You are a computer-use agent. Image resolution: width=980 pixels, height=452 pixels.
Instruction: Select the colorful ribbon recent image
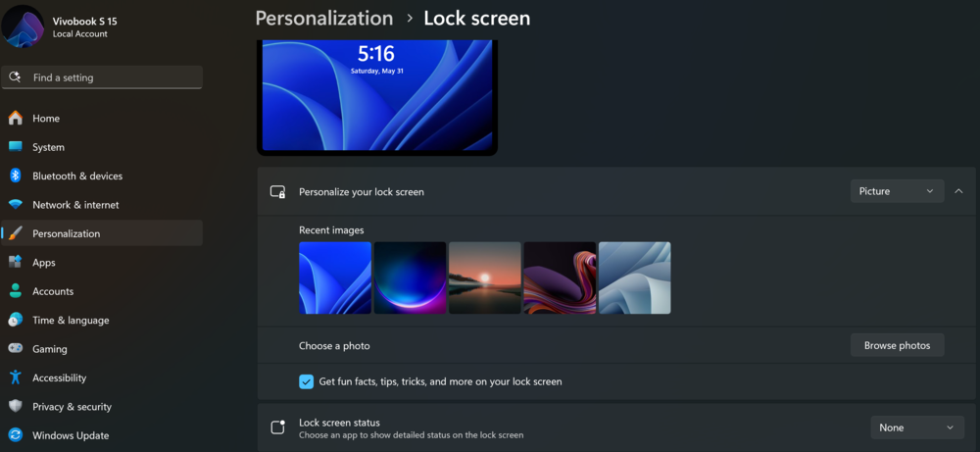click(x=560, y=277)
